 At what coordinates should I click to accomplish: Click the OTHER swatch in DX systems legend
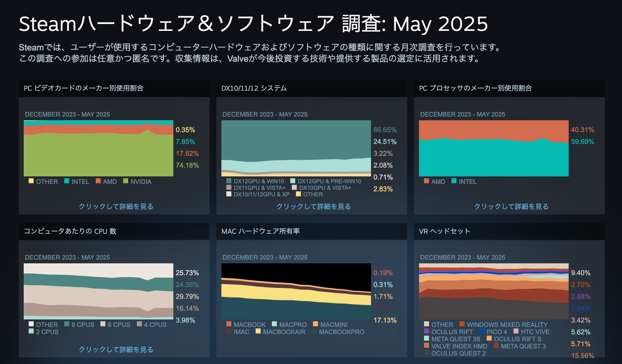click(x=298, y=194)
